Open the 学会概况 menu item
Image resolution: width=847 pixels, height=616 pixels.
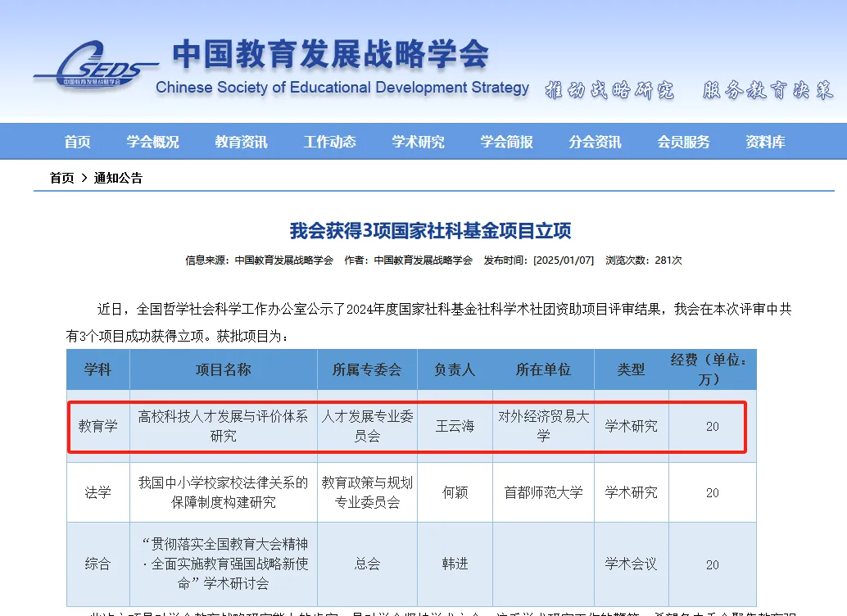click(152, 142)
